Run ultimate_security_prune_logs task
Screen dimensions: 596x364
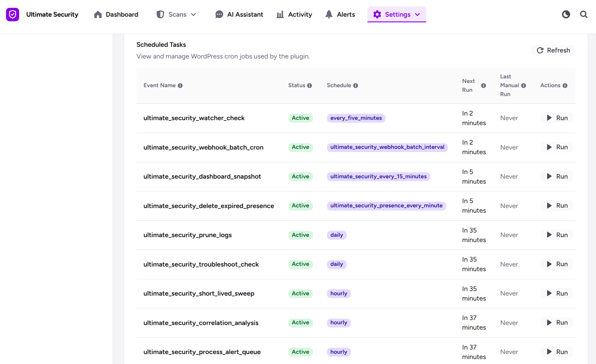557,235
